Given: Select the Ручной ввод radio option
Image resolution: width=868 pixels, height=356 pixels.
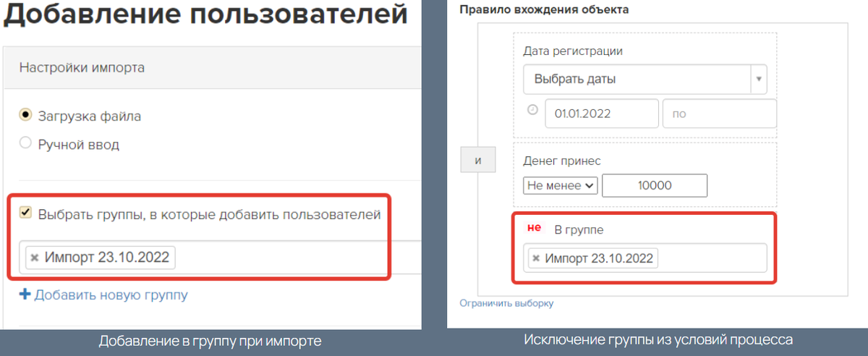Looking at the screenshot, I should point(25,143).
